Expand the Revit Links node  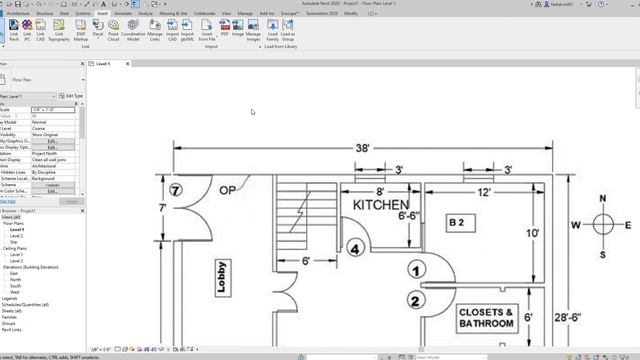click(11, 330)
